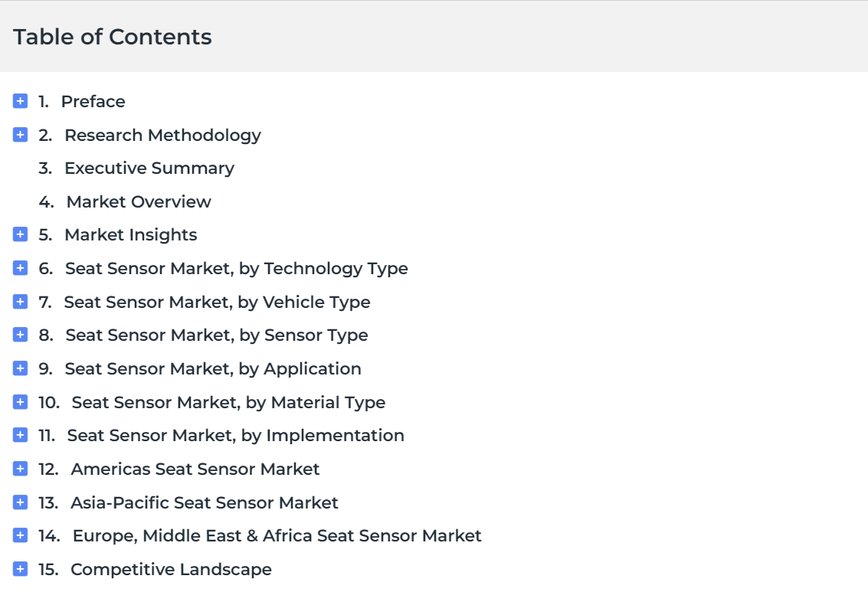Click plus icon beside Technology Type chapter
The image size is (868, 592).
(x=21, y=268)
